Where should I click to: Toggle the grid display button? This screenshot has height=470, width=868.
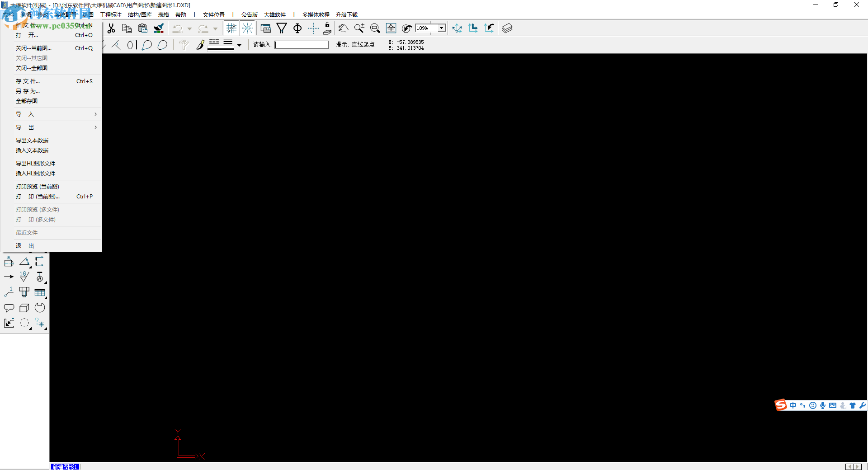(231, 28)
